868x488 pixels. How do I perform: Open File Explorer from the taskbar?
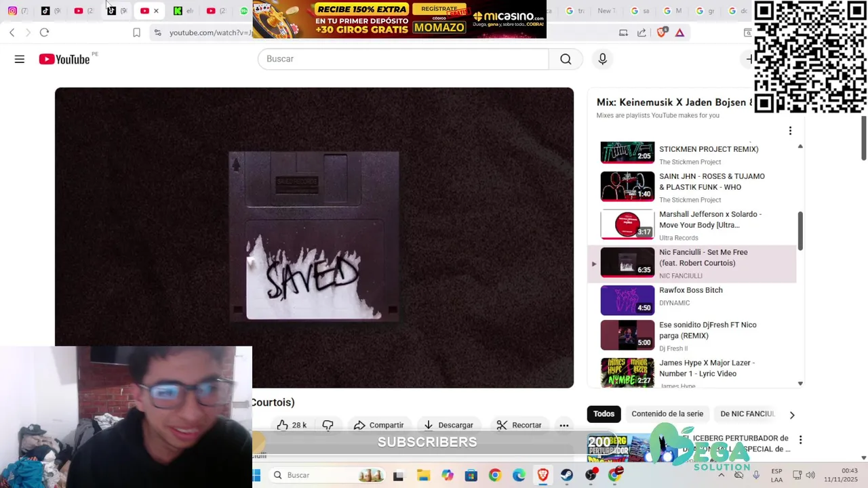pos(423,476)
